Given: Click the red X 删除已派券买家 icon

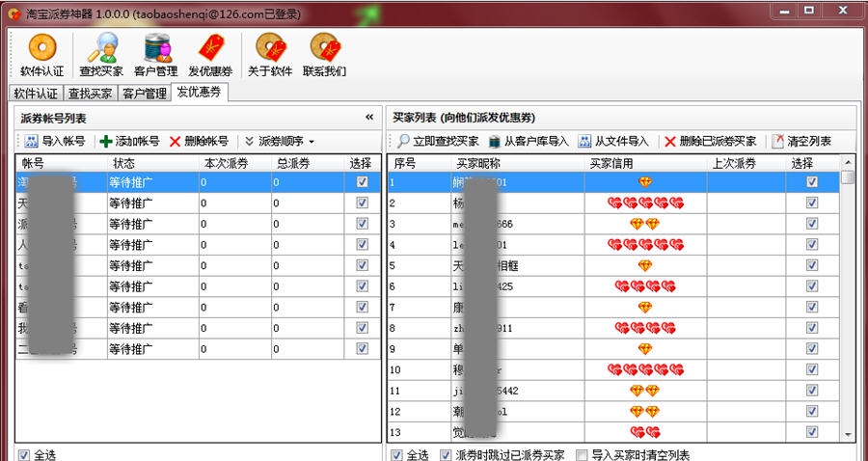Looking at the screenshot, I should [670, 142].
